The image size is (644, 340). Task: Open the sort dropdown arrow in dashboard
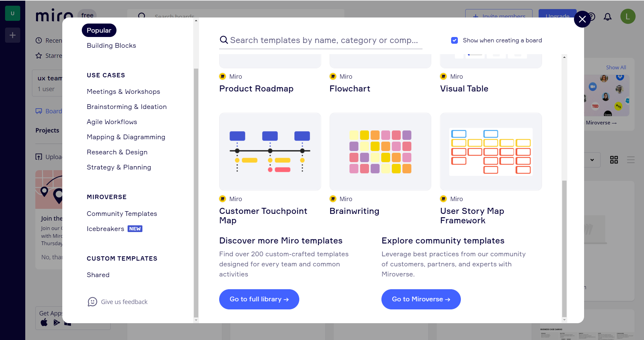(592, 160)
